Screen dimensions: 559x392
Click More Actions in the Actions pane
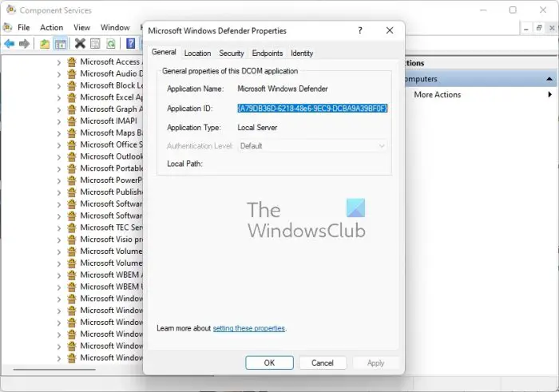tap(438, 94)
